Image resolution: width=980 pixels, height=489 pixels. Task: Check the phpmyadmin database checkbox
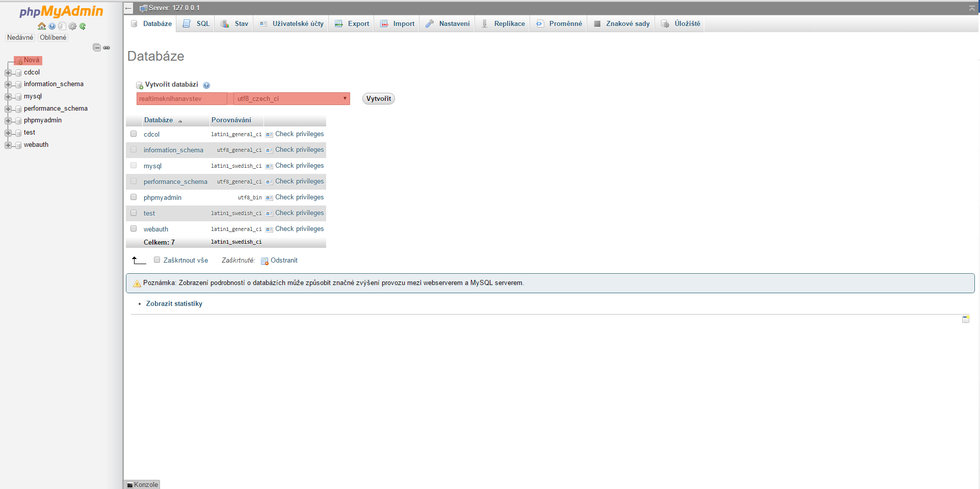click(x=133, y=197)
